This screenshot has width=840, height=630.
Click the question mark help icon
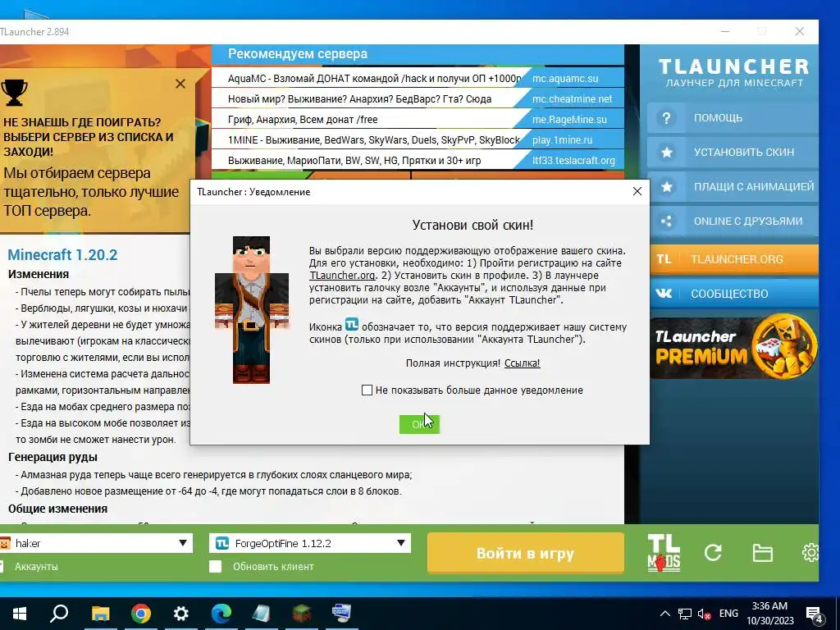666,118
